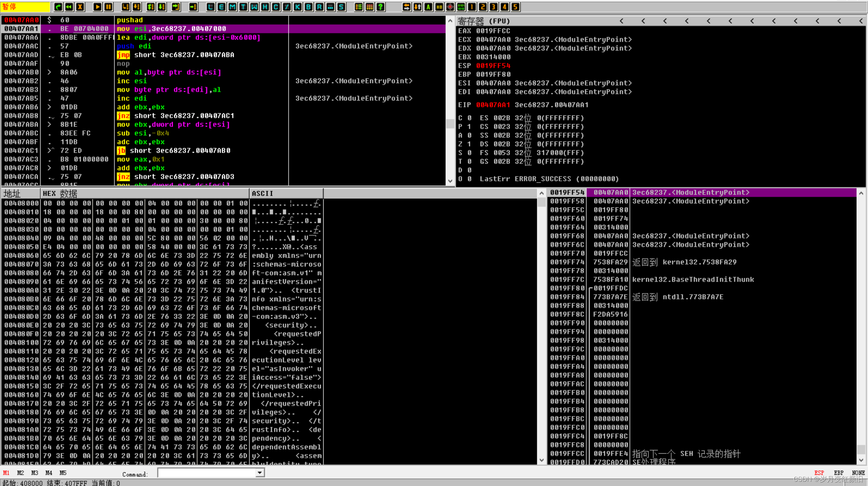Open the Breakpoints window (B icon)
This screenshot has height=486, width=868.
pyautogui.click(x=308, y=7)
